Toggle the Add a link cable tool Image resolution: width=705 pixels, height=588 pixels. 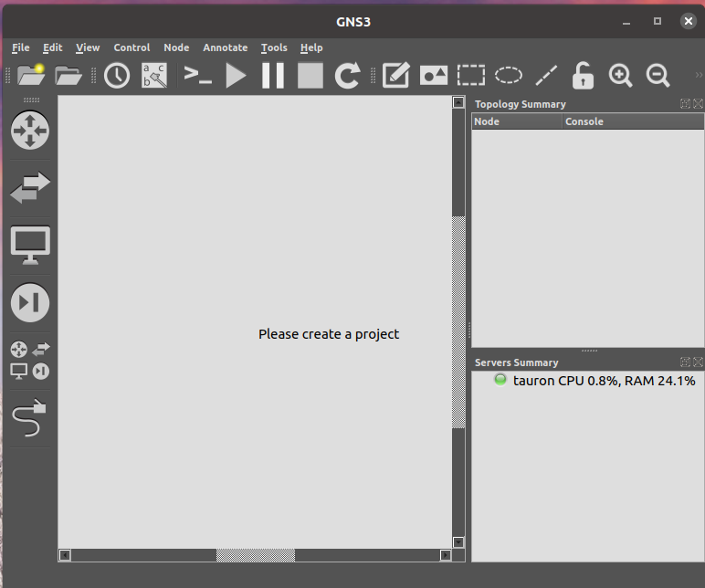tap(30, 418)
